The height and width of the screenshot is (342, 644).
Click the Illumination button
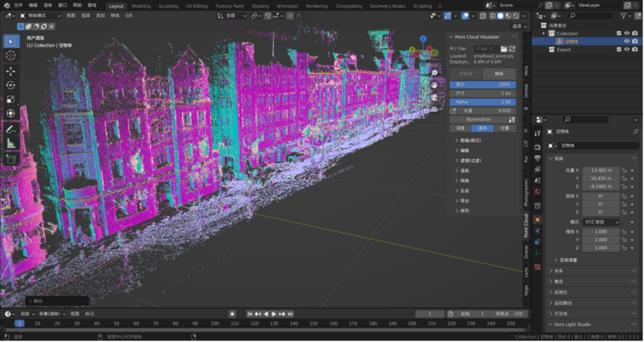tap(478, 119)
